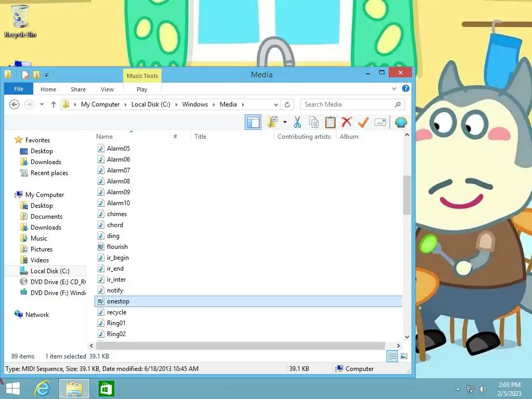Sort by the Title column header
This screenshot has height=399, width=532.
[x=200, y=137]
